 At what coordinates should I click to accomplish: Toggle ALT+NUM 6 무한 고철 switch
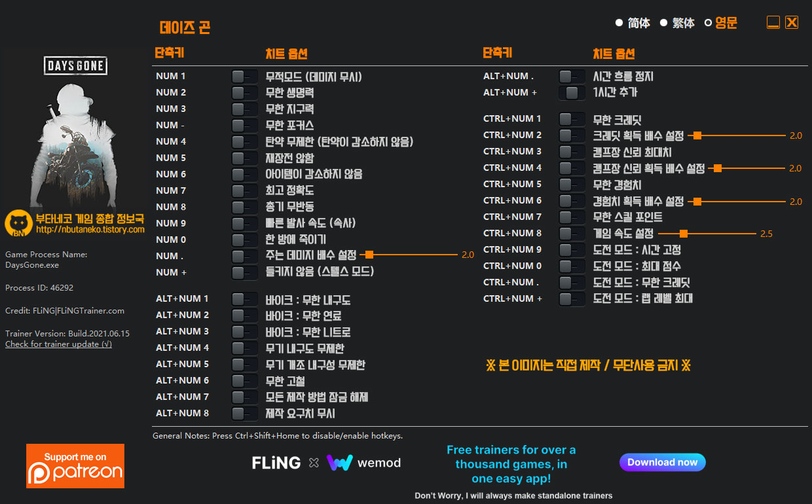coord(244,381)
